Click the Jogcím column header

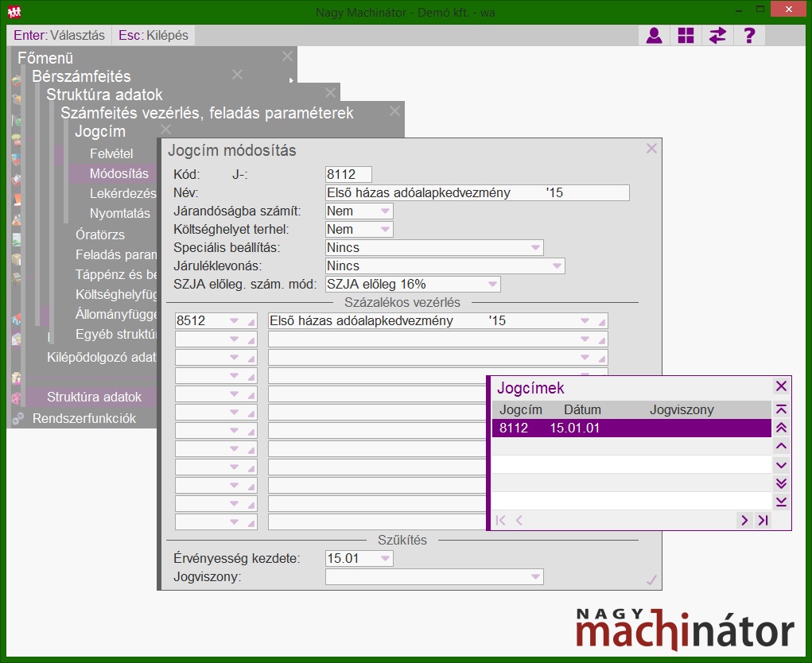pos(520,410)
